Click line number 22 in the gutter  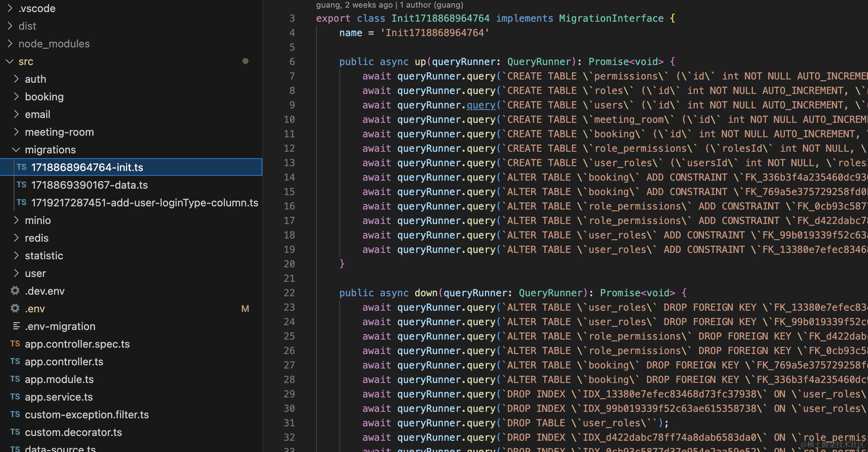[x=289, y=293]
